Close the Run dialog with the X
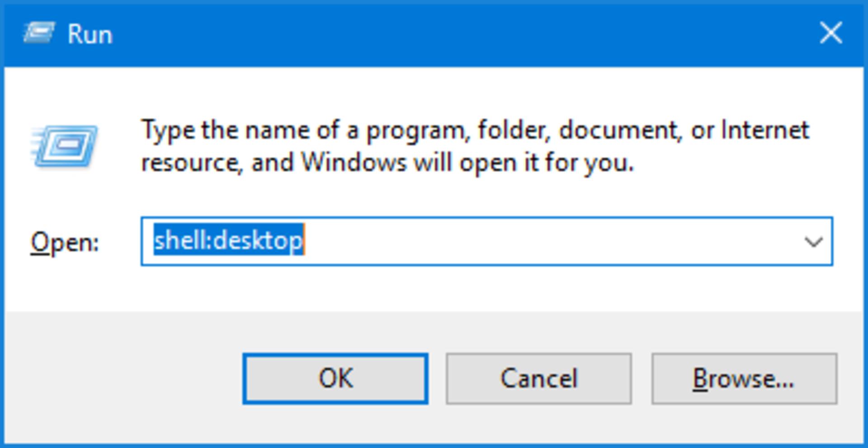Screen dimensions: 868x448 [831, 33]
